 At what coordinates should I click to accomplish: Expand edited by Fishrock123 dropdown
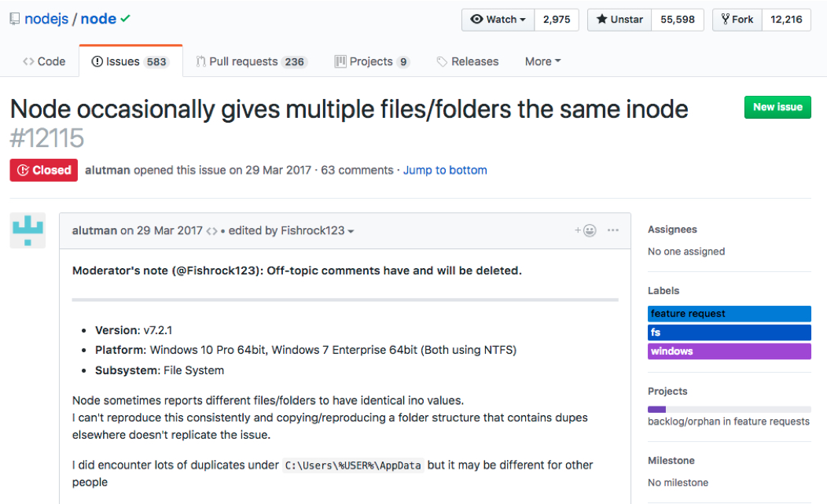[x=291, y=230]
